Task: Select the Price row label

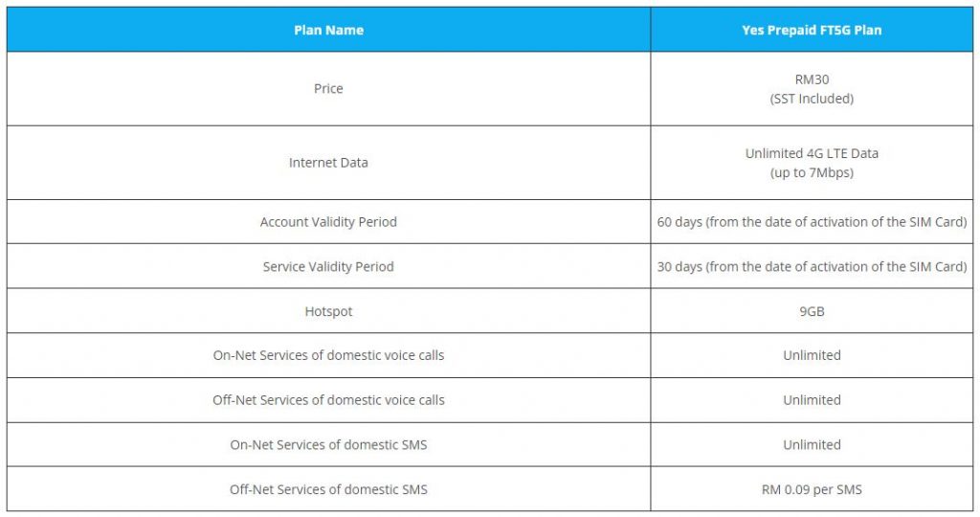Action: [x=328, y=89]
